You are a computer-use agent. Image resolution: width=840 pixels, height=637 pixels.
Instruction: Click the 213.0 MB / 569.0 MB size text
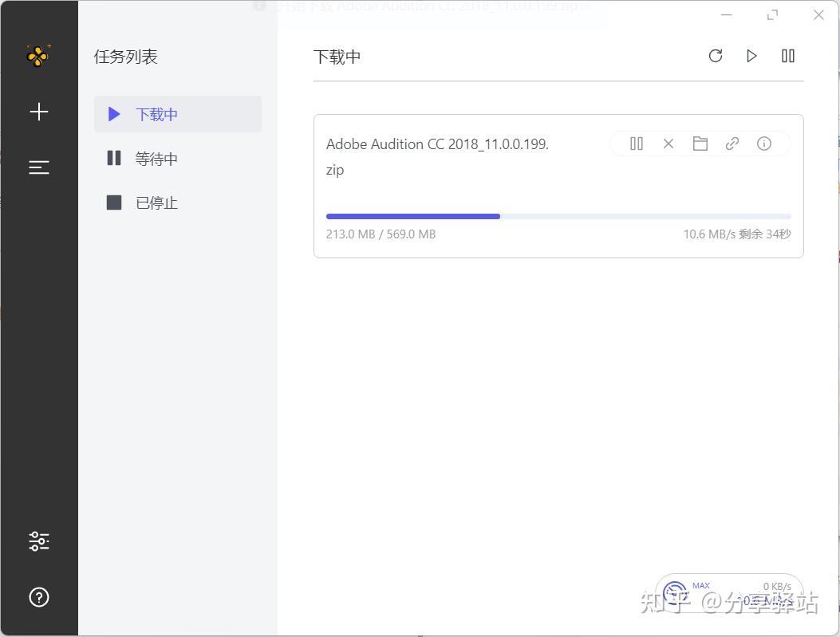click(381, 234)
